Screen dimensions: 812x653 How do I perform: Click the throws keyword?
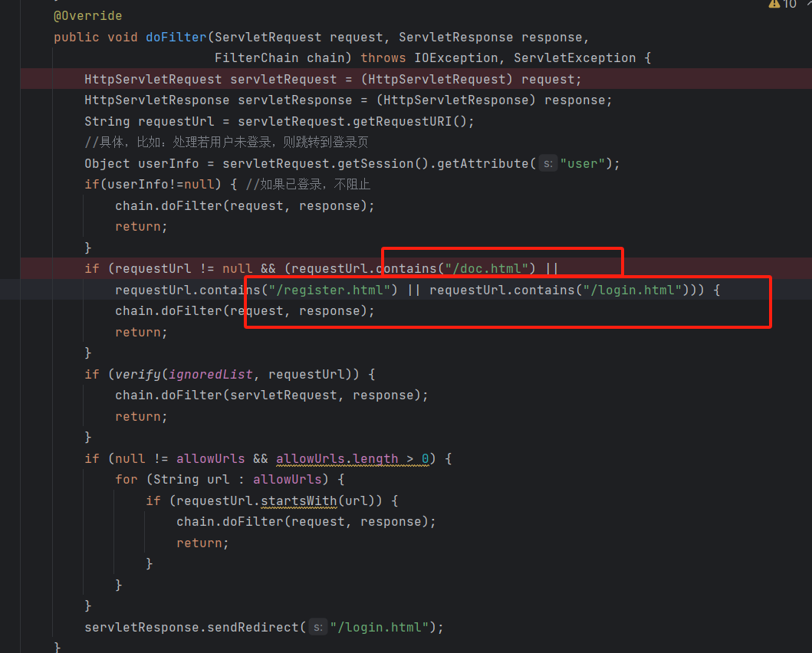[383, 58]
